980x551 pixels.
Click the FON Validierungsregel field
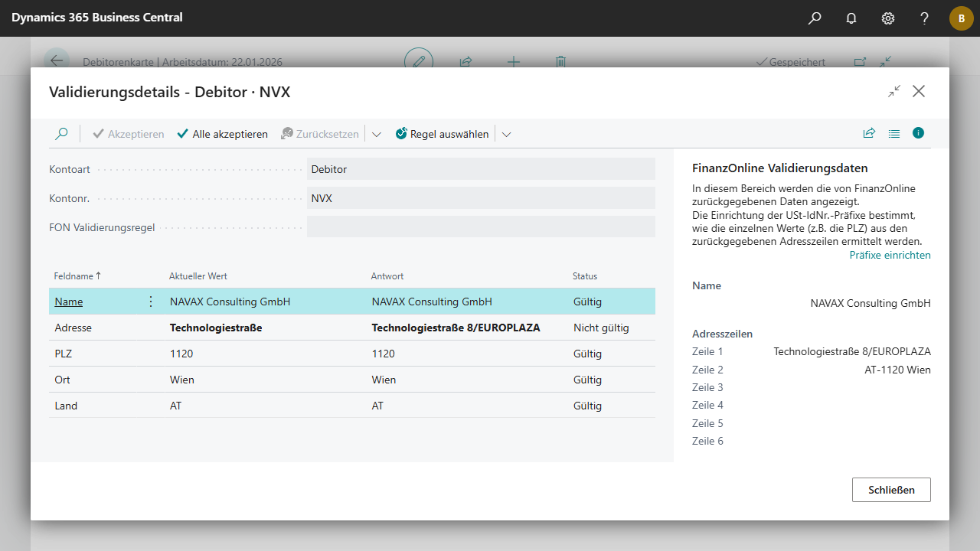pyautogui.click(x=481, y=227)
